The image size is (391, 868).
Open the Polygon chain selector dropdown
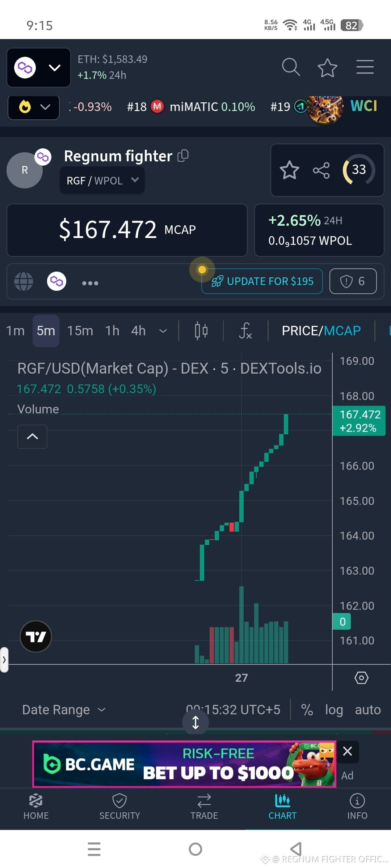pyautogui.click(x=39, y=68)
